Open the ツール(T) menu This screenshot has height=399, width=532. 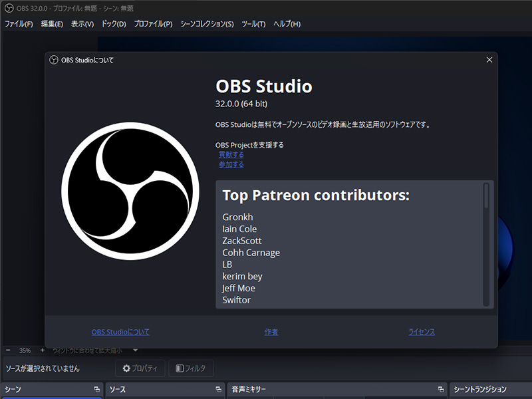coord(253,24)
